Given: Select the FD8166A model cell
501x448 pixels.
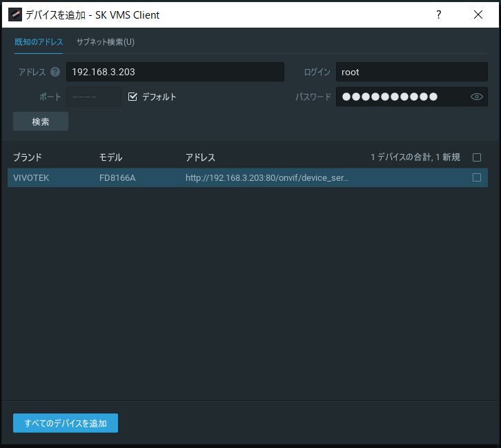Looking at the screenshot, I should point(117,177).
